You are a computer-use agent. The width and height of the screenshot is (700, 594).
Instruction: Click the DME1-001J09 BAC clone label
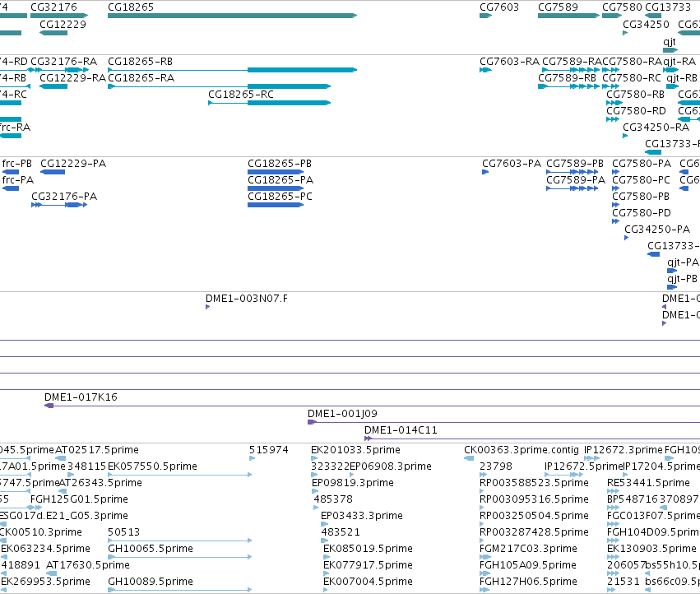point(343,414)
